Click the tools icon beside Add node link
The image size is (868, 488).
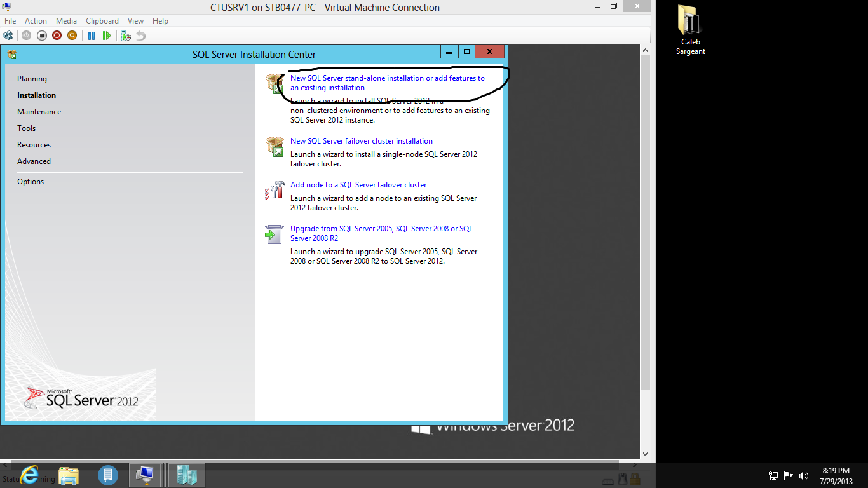[x=275, y=191]
